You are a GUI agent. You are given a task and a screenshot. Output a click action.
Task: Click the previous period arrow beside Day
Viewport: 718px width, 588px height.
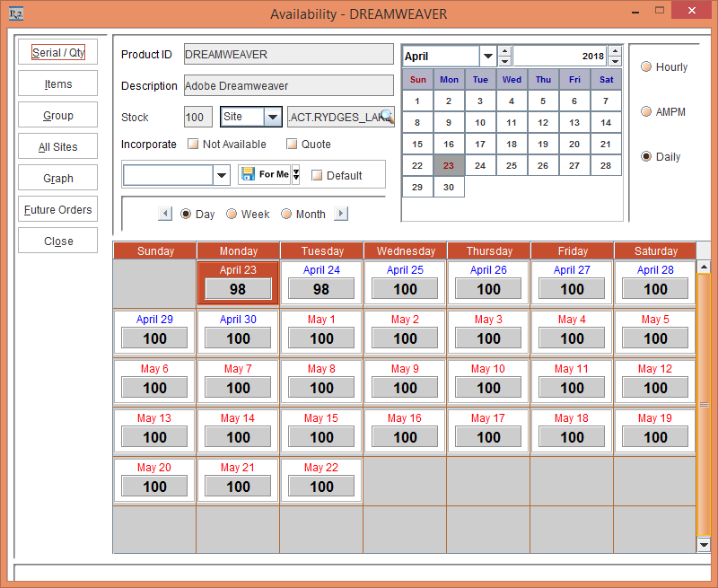point(165,214)
